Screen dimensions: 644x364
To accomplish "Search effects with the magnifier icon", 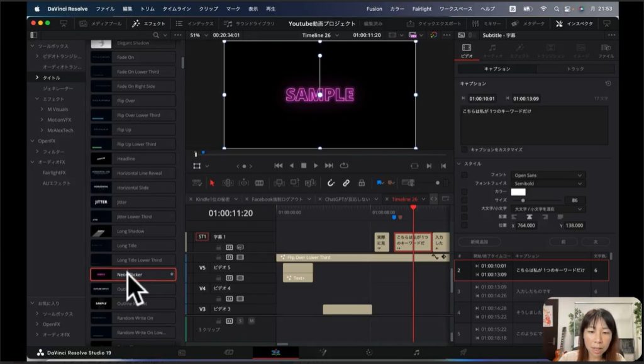I will (156, 35).
